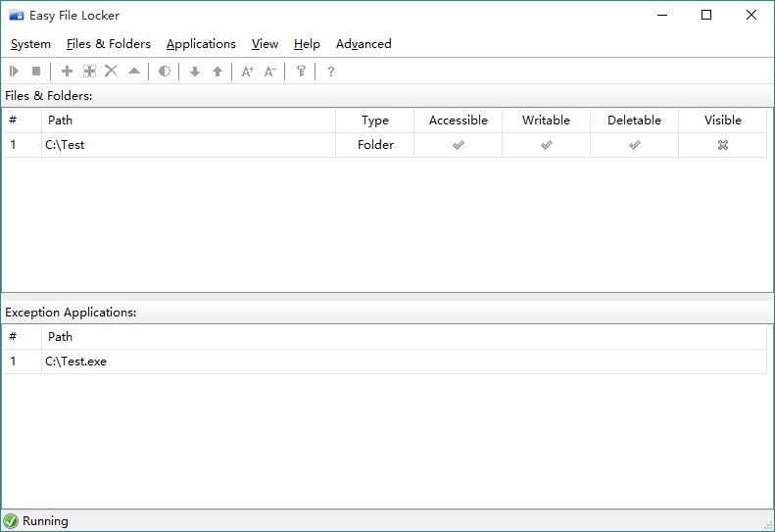Open help with question mark icon

(331, 72)
